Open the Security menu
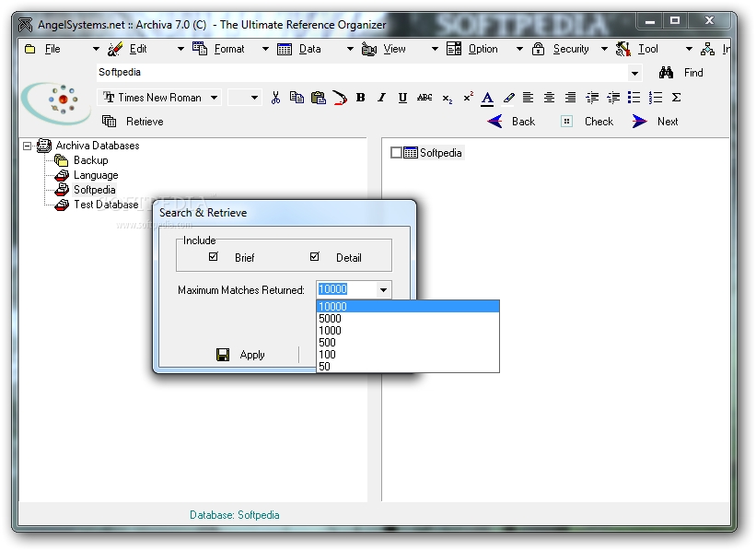756x551 pixels. pyautogui.click(x=571, y=49)
